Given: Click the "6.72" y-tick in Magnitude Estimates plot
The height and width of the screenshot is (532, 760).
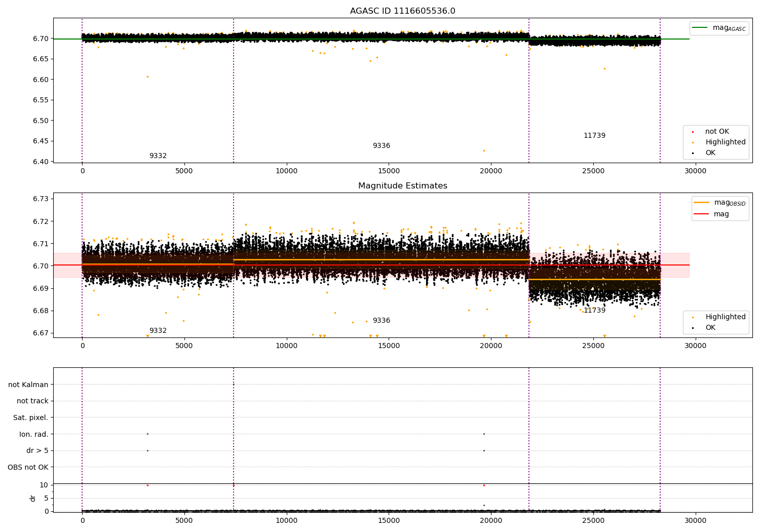Looking at the screenshot, I should pos(41,221).
